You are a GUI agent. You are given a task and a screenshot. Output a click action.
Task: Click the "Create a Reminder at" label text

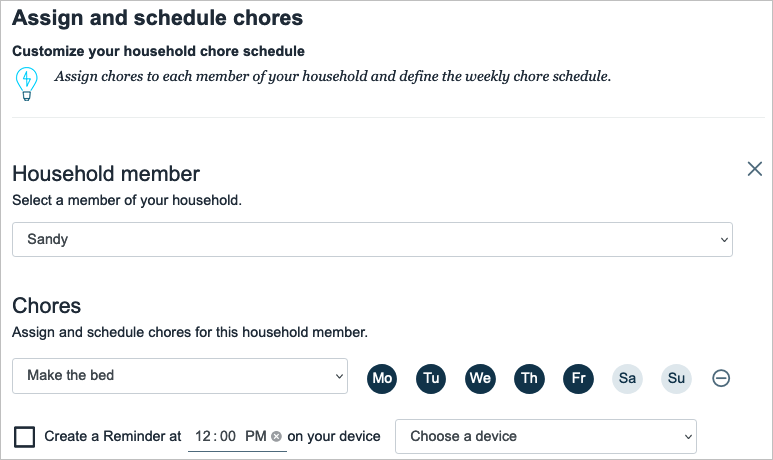pos(112,436)
